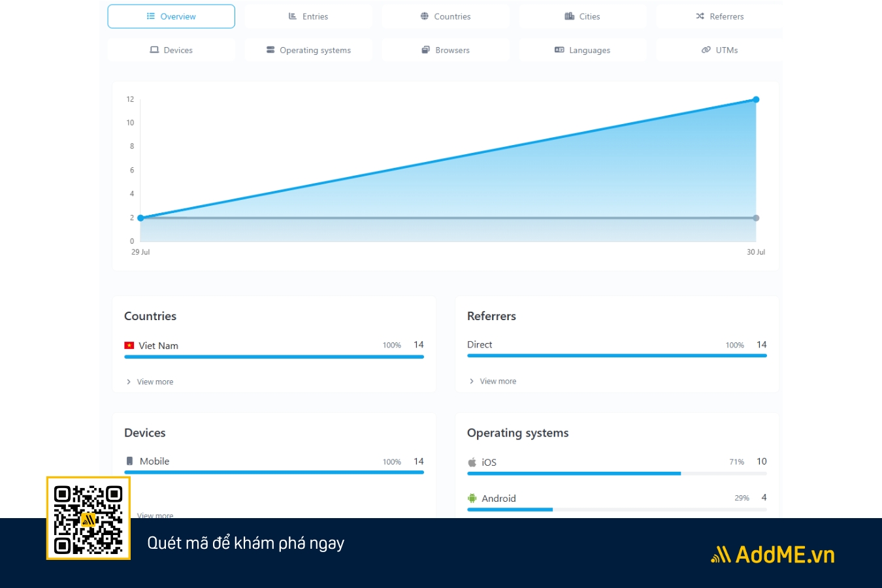Click the list icon on Overview tab
Screen dimensions: 882x588
[x=151, y=16]
